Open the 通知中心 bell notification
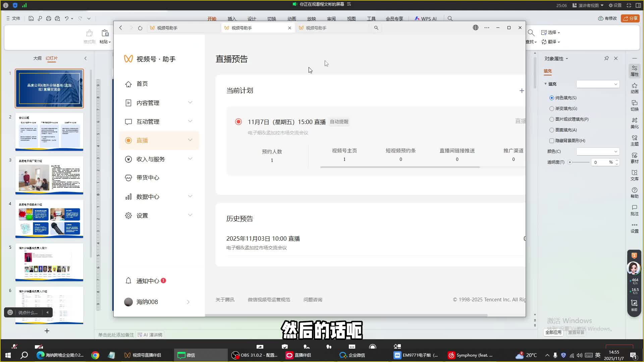644x362 pixels. point(129,281)
